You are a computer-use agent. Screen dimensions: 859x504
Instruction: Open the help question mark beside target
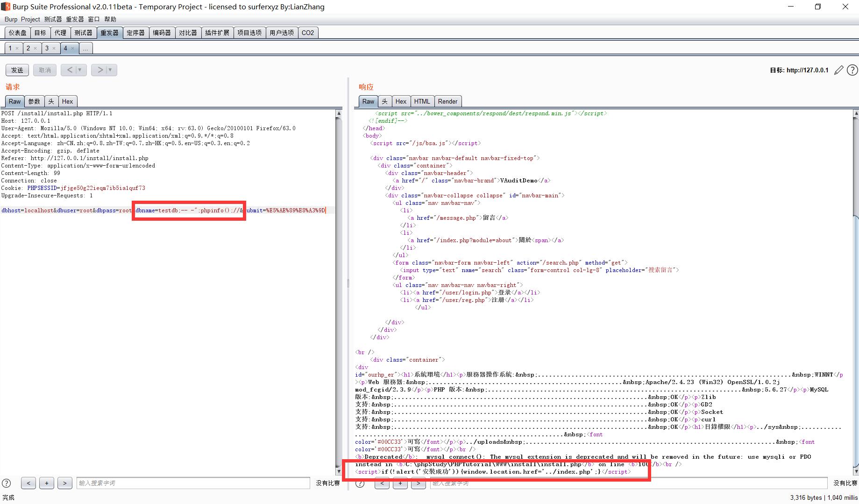(x=852, y=70)
